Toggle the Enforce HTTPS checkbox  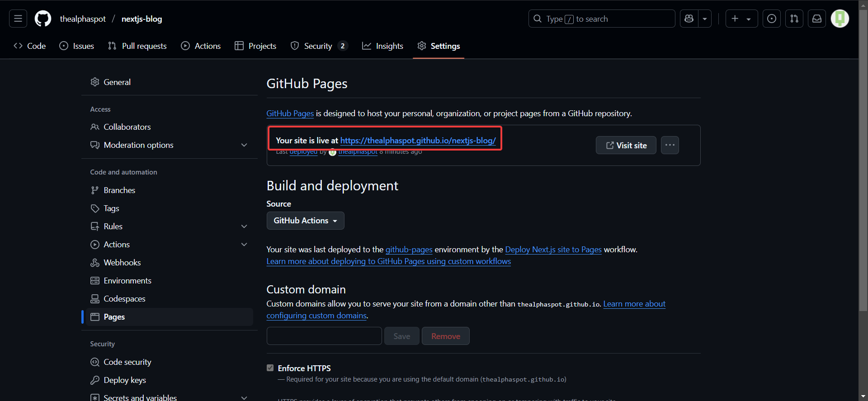pyautogui.click(x=270, y=368)
